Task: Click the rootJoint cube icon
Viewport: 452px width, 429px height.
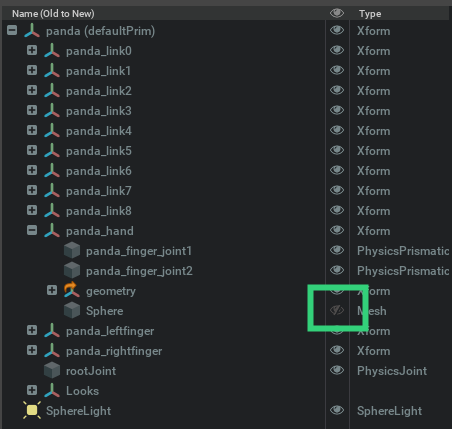Action: point(52,371)
